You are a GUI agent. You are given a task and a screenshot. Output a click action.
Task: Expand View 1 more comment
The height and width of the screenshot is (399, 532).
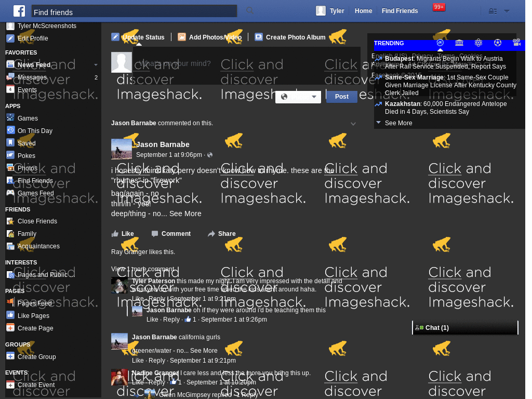point(143,269)
